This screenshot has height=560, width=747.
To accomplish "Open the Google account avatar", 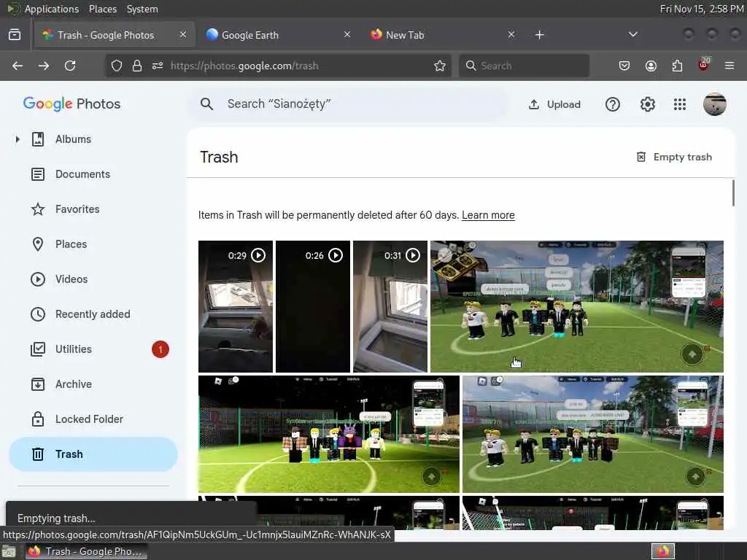I will pyautogui.click(x=715, y=104).
